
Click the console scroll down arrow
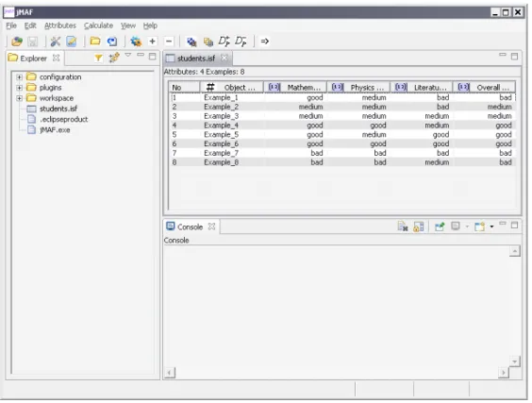[x=515, y=361]
